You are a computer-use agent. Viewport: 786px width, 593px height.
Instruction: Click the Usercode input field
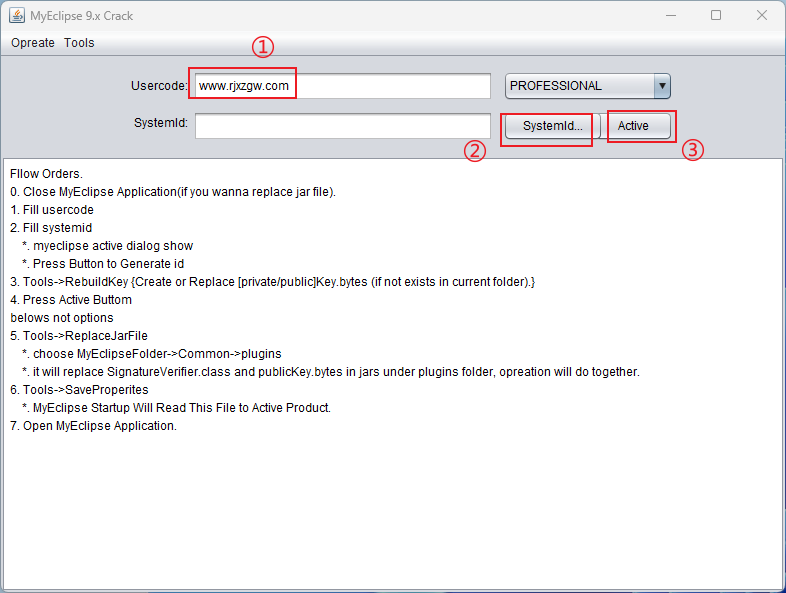[343, 86]
